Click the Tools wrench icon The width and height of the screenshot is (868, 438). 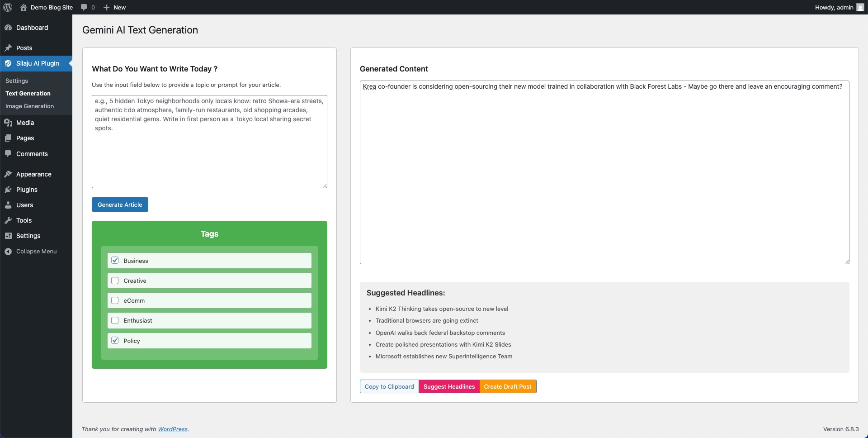8,220
